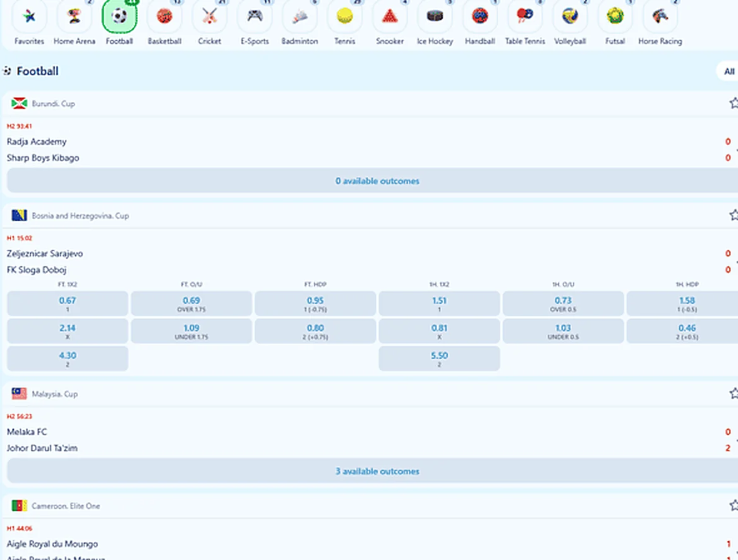The width and height of the screenshot is (738, 560).
Task: Open the Bosnia and Herzegovina. Cup link
Action: point(81,216)
